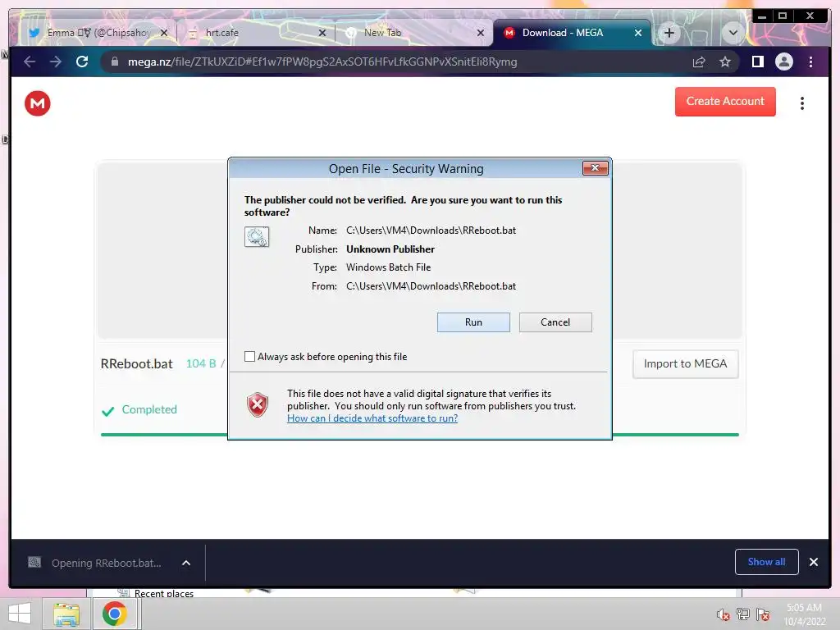Click Show all downloads button
The image size is (840, 630).
pos(767,561)
